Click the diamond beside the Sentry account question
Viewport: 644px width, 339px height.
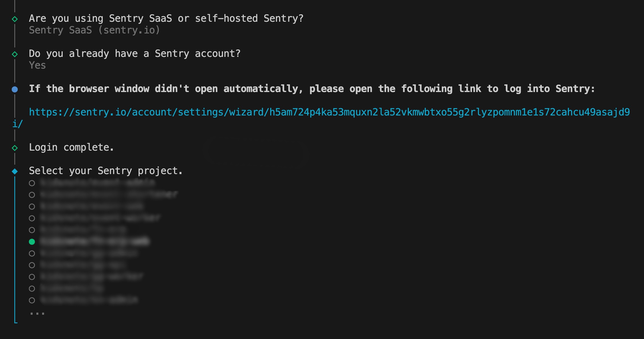[x=15, y=54]
